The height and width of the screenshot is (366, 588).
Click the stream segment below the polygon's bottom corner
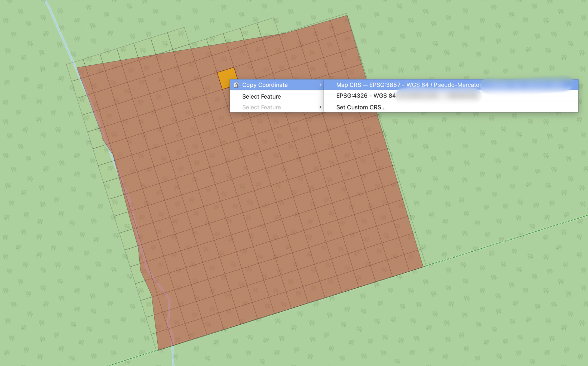(173, 357)
